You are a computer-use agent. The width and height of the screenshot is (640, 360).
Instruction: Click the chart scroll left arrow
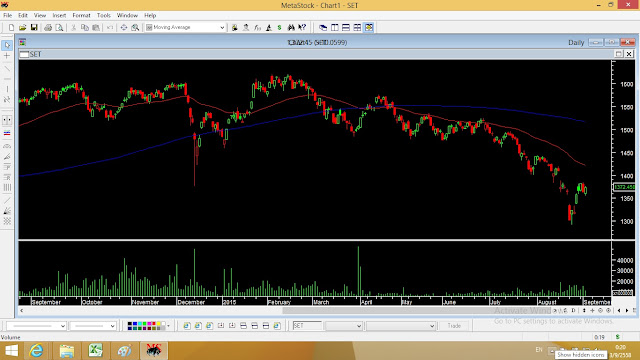tap(22, 311)
